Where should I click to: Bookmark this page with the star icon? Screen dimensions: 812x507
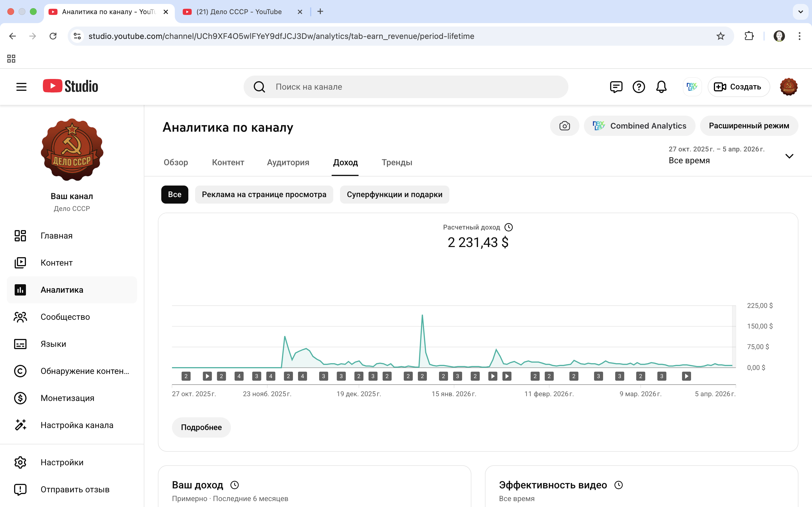(x=720, y=36)
